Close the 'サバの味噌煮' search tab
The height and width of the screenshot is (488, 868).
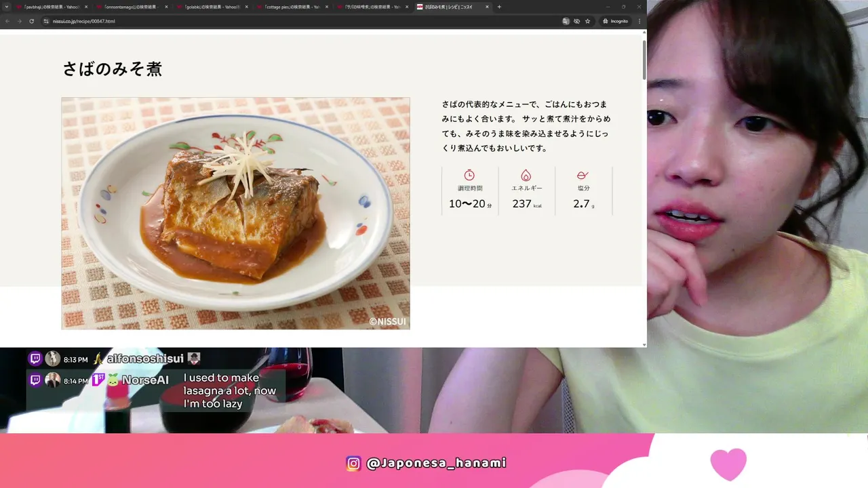(407, 7)
